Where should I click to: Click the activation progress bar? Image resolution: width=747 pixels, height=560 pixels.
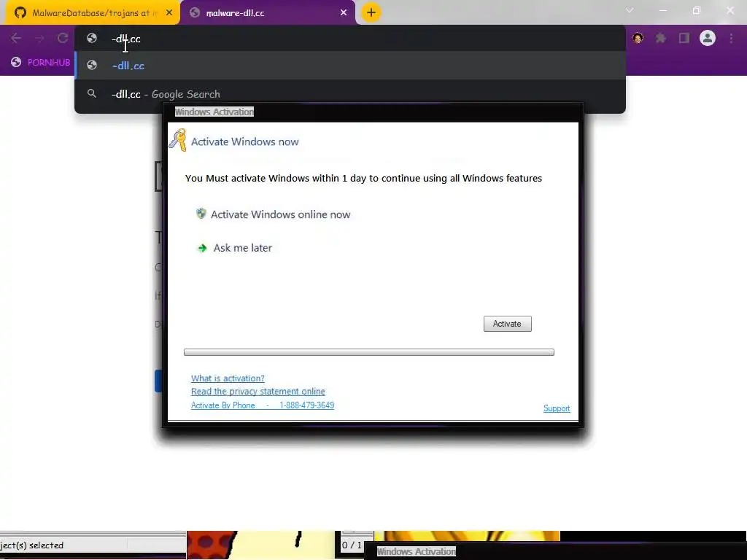(368, 352)
